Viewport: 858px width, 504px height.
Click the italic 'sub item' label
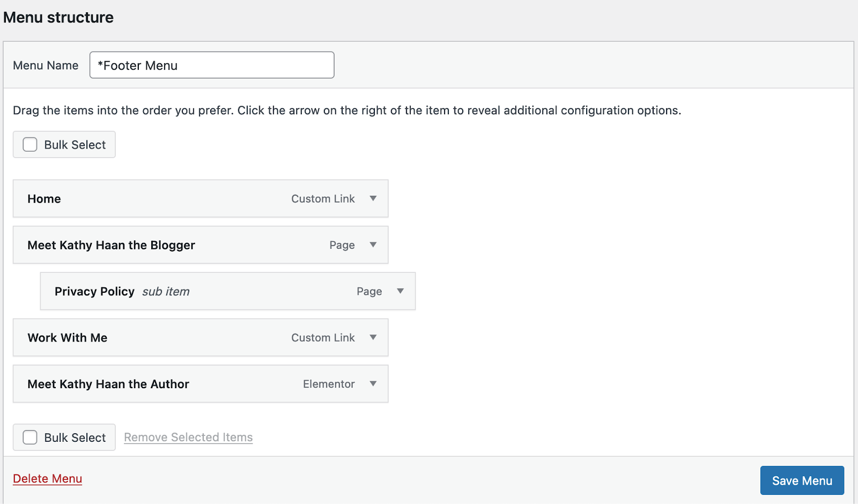pos(166,292)
